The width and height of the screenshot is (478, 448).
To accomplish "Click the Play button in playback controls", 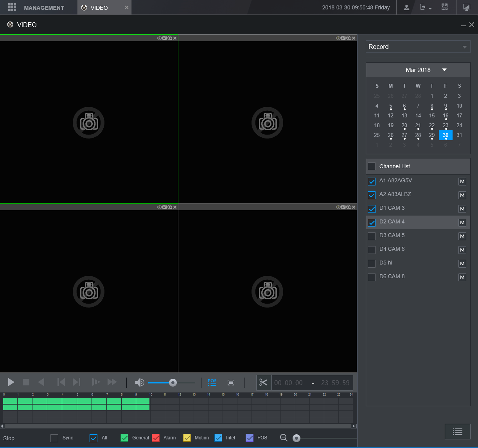I will [x=11, y=382].
